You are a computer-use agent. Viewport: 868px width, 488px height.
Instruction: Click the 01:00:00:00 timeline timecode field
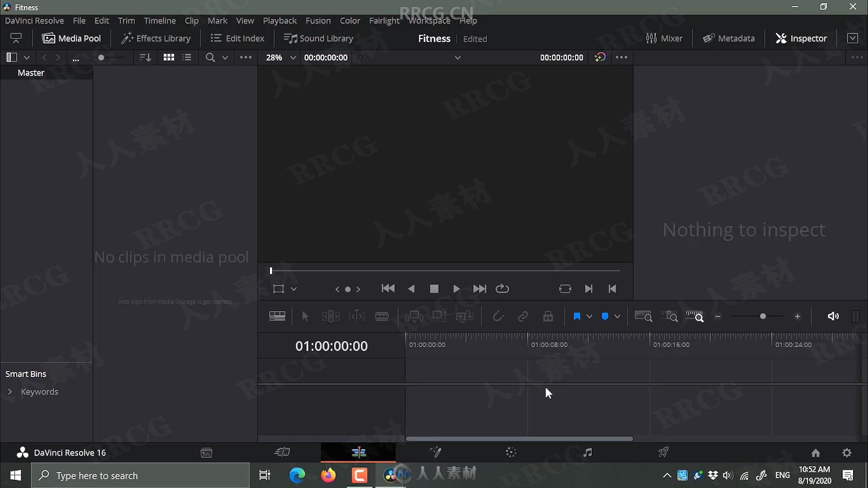(x=331, y=346)
